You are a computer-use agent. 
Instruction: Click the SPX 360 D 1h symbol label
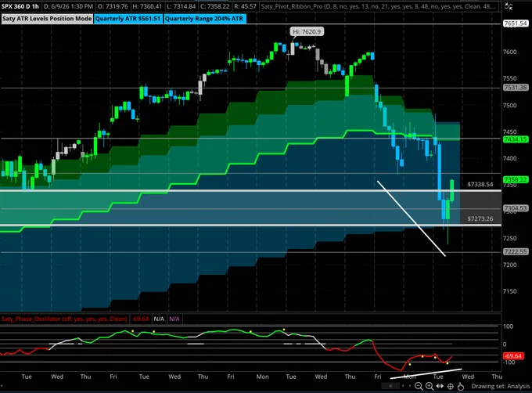tap(20, 6)
